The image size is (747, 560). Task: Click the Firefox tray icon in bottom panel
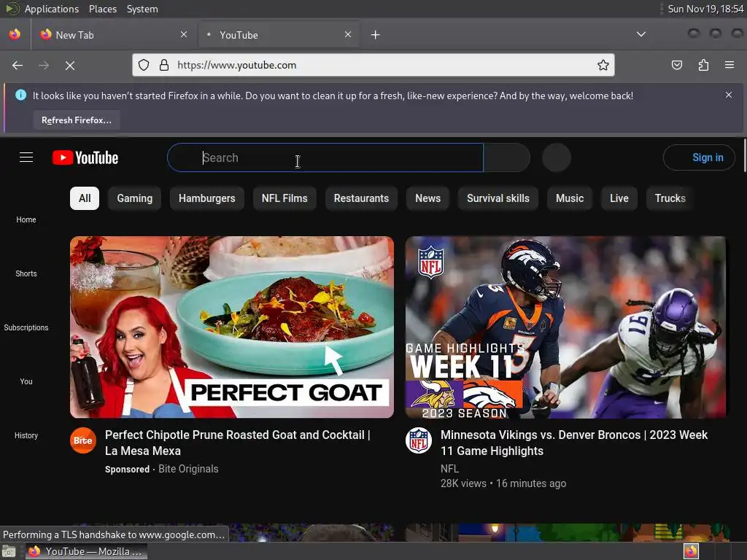(x=692, y=551)
